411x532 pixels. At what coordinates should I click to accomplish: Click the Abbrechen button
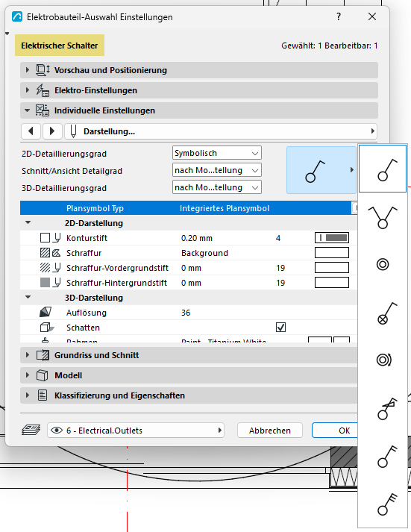pyautogui.click(x=269, y=431)
